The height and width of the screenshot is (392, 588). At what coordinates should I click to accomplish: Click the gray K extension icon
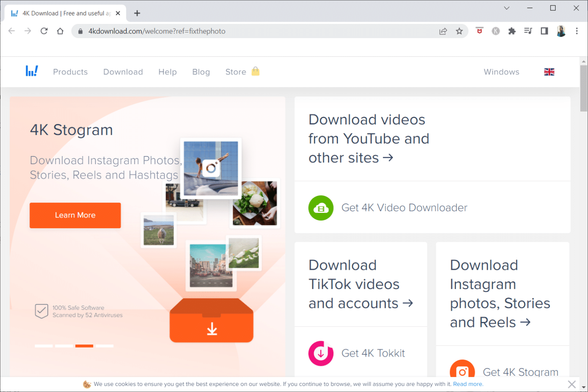[x=496, y=31]
